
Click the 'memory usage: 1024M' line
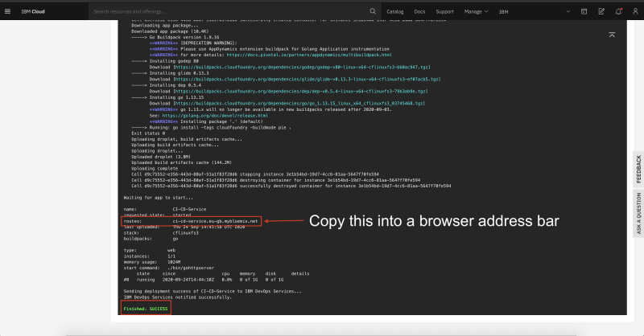point(152,262)
